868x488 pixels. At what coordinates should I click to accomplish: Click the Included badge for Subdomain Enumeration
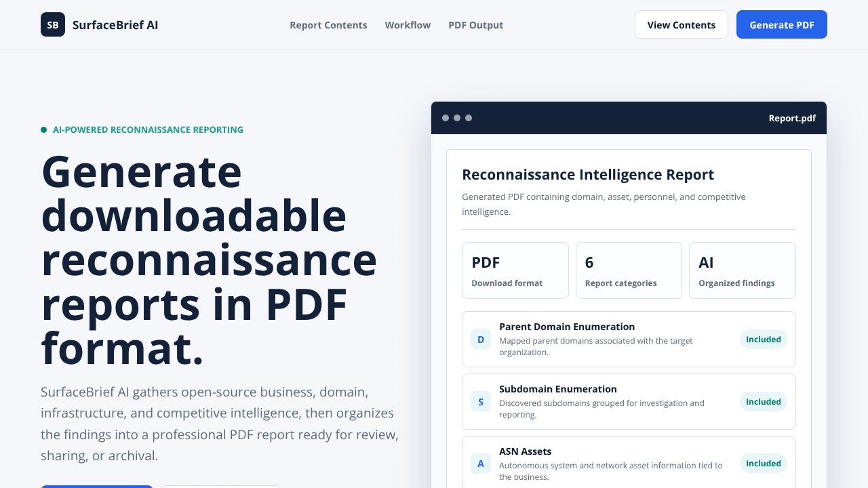pos(764,401)
